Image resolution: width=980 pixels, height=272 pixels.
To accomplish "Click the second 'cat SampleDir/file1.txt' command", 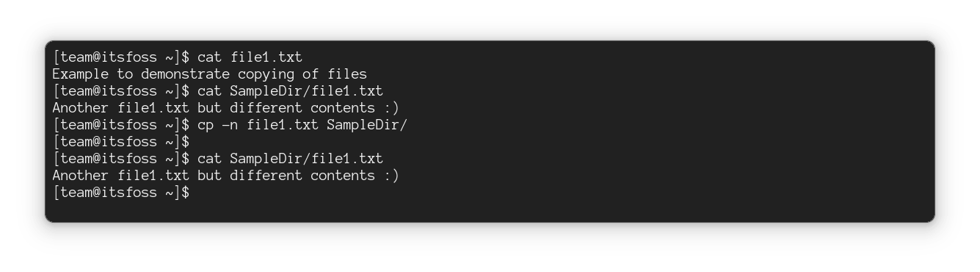I will pyautogui.click(x=290, y=159).
